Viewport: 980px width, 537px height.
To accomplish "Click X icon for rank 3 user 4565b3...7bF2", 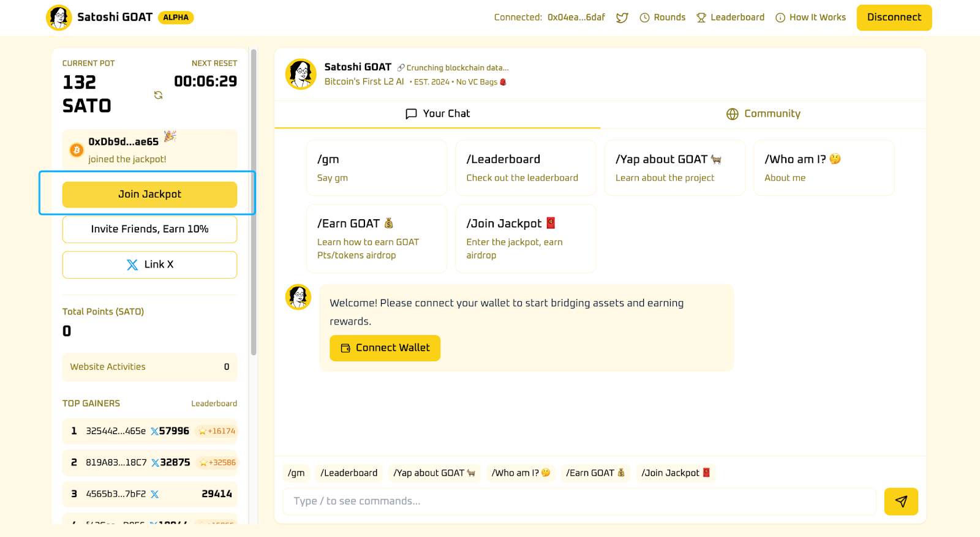I will click(x=154, y=494).
